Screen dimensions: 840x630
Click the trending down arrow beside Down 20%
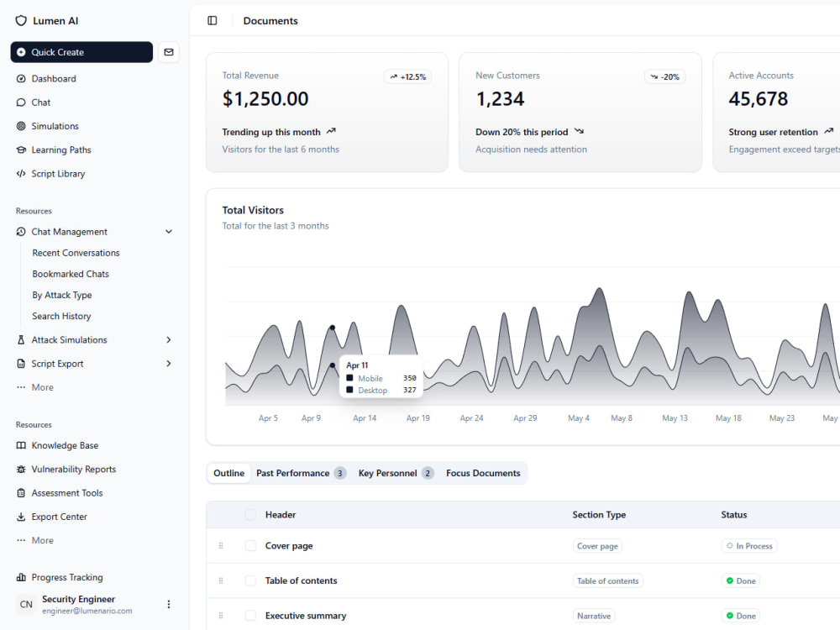579,131
